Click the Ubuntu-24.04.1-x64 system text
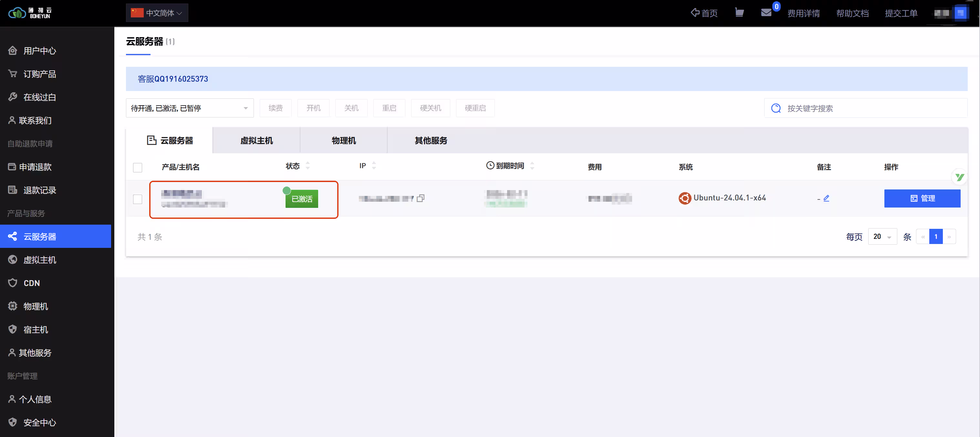This screenshot has width=980, height=437. coord(730,198)
